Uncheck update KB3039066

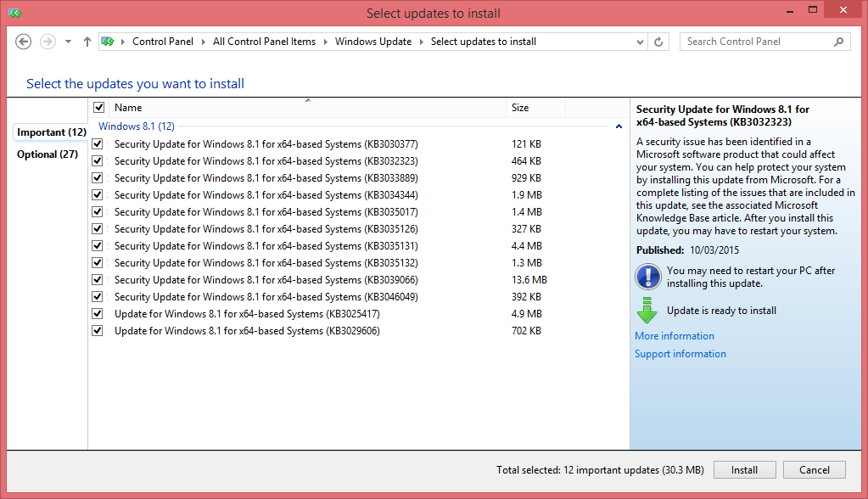(98, 280)
